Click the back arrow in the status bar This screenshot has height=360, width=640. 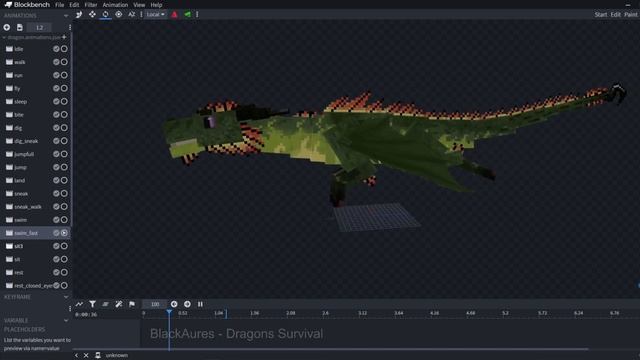[x=76, y=355]
